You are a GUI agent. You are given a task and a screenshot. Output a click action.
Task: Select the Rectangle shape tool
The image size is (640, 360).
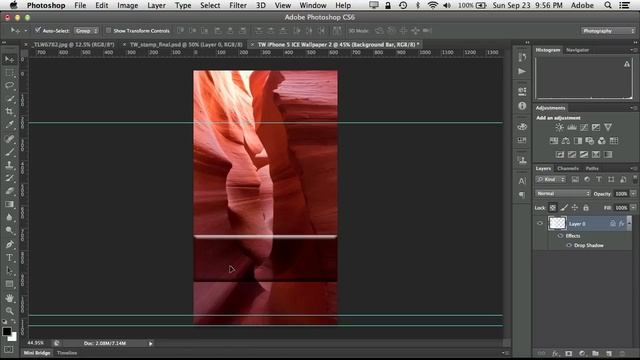9,284
